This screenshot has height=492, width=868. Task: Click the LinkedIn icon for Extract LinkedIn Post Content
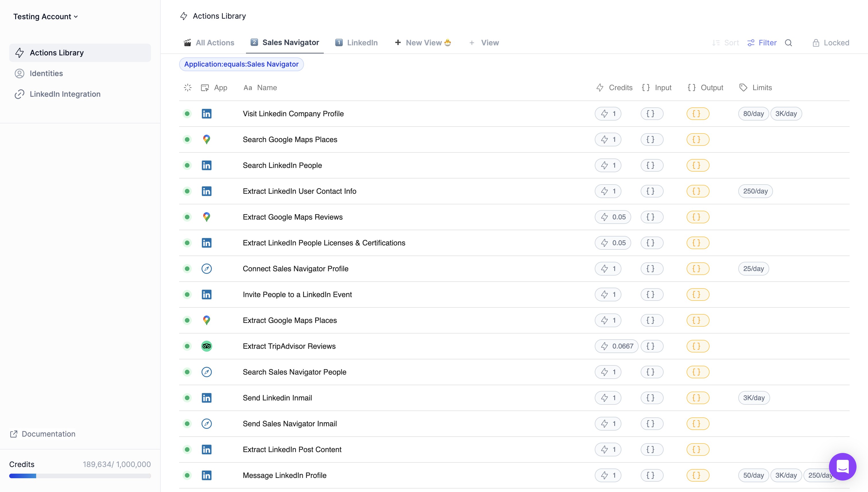click(206, 450)
